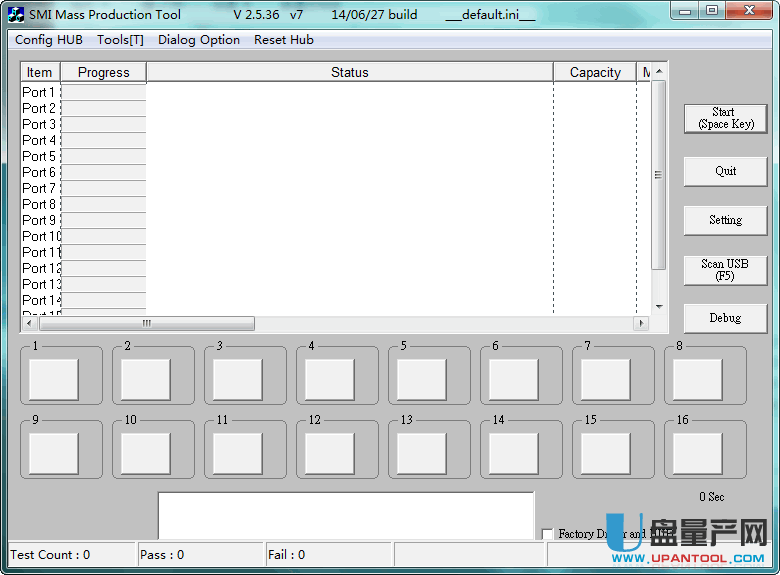780x575 pixels.
Task: Select port slot 13 square
Action: point(421,453)
